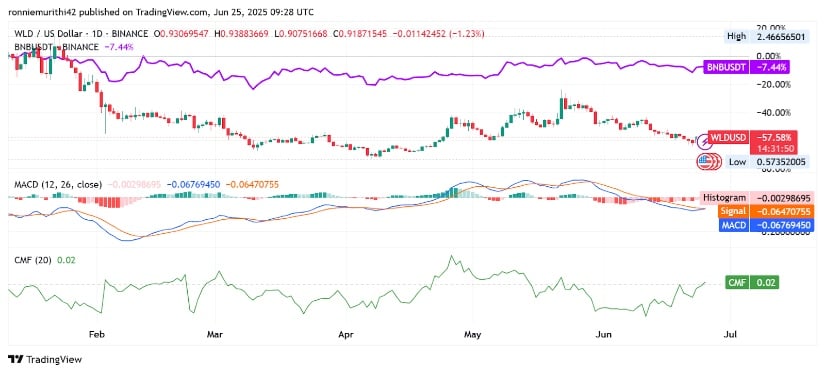
Task: Select the WLD / US Dollar symbol title
Action: click(x=81, y=34)
